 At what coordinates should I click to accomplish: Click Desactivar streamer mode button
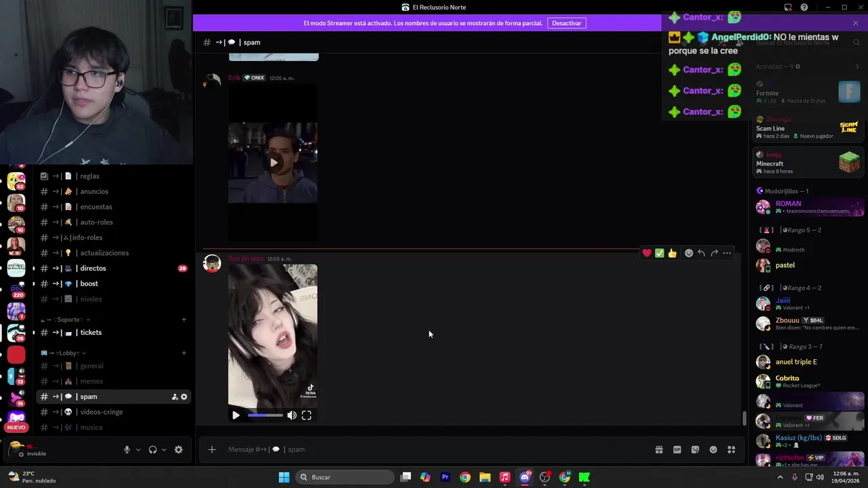566,23
